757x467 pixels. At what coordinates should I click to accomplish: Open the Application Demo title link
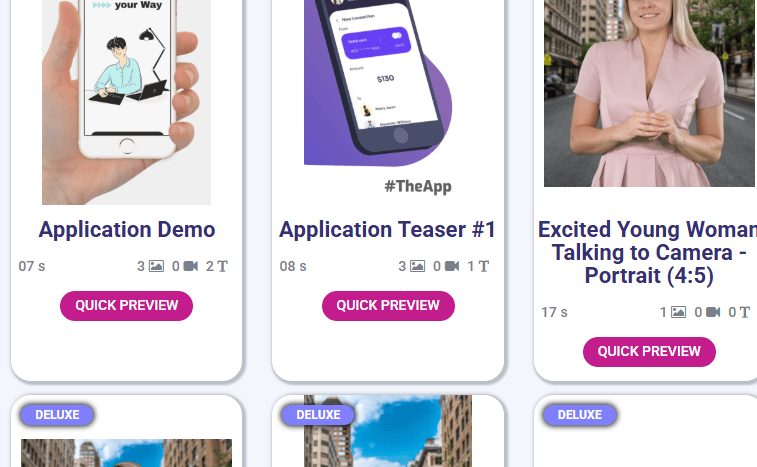(127, 229)
